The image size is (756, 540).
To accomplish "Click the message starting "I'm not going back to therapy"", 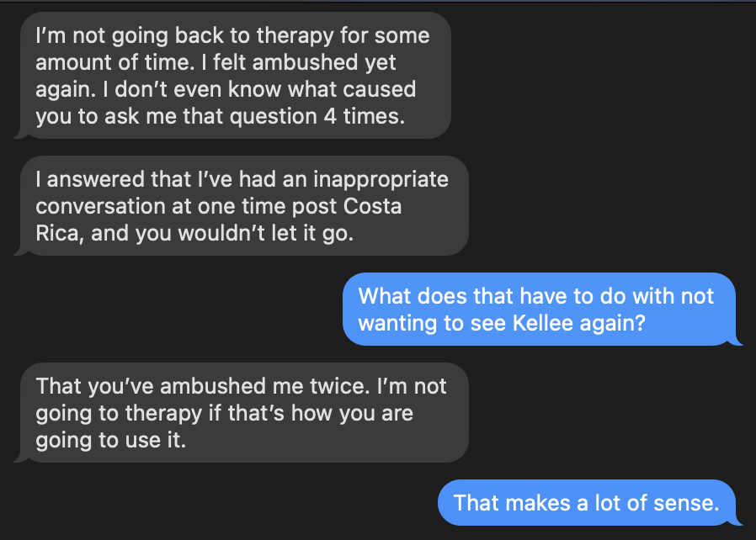I will tap(233, 76).
